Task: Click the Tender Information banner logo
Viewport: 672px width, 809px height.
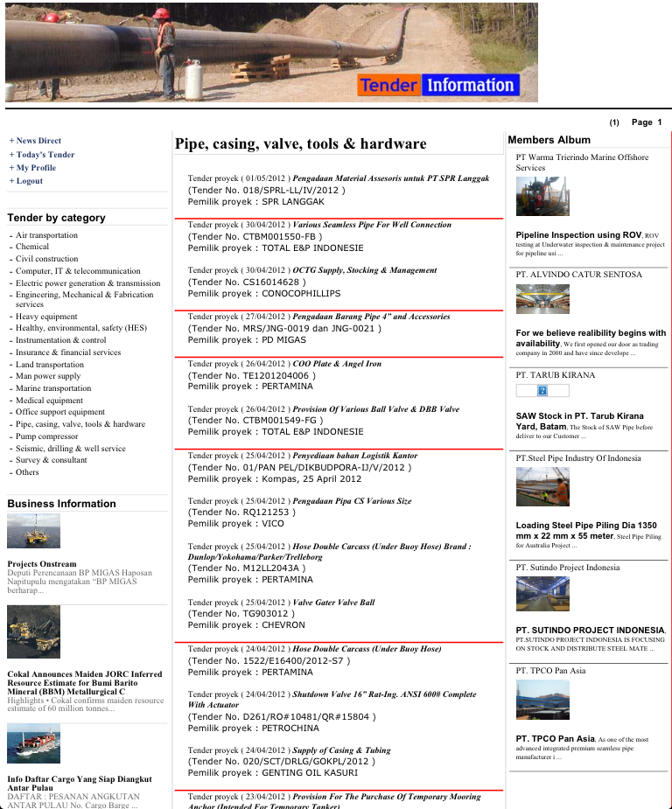Action: click(437, 85)
